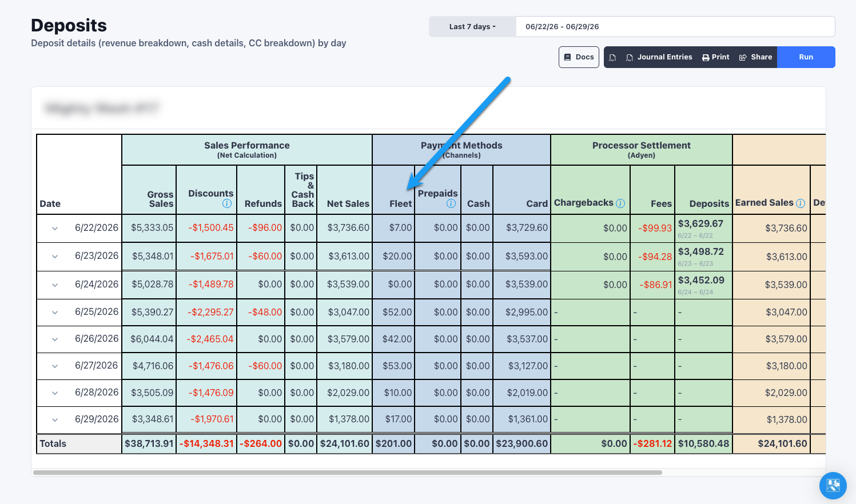Click total card $23,900.60
This screenshot has width=856, height=504.
tap(522, 443)
